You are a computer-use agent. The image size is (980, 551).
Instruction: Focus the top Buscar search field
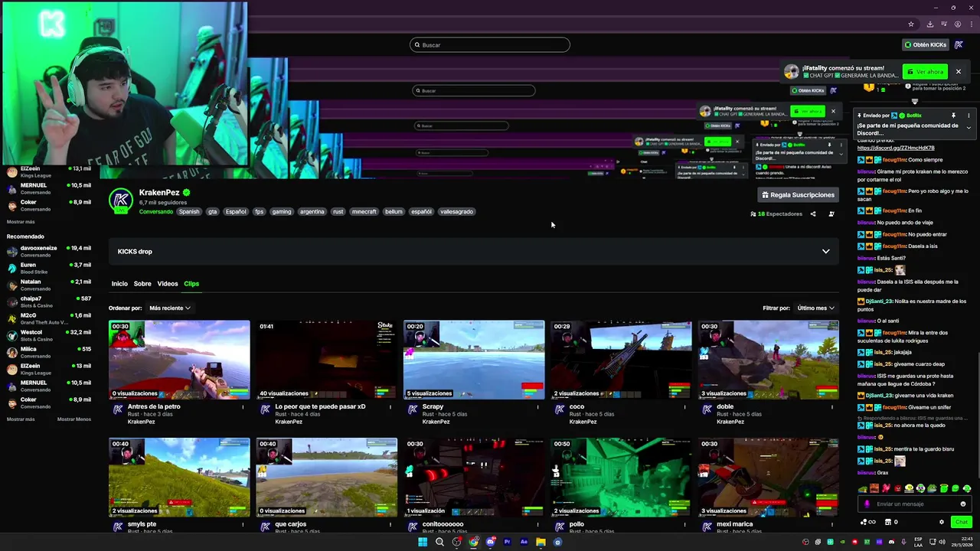point(490,44)
